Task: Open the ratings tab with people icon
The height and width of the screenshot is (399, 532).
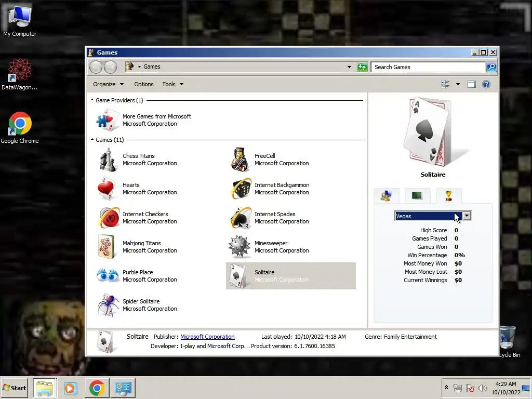Action: coord(386,196)
